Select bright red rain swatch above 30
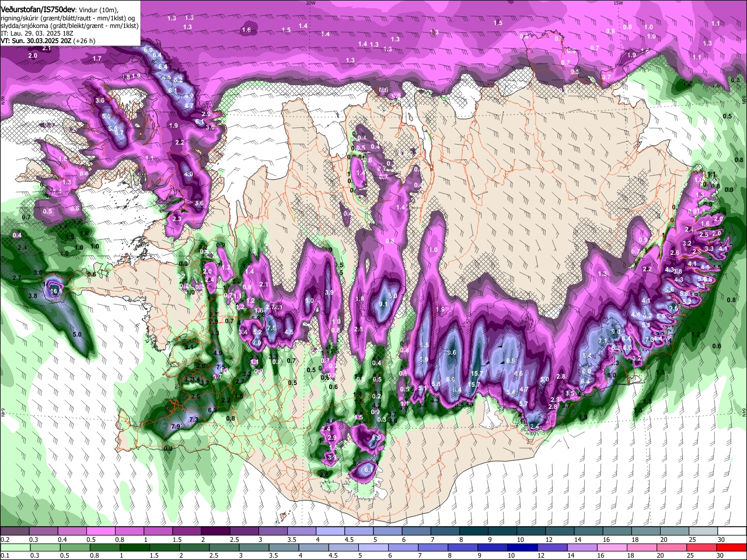 pos(731,548)
